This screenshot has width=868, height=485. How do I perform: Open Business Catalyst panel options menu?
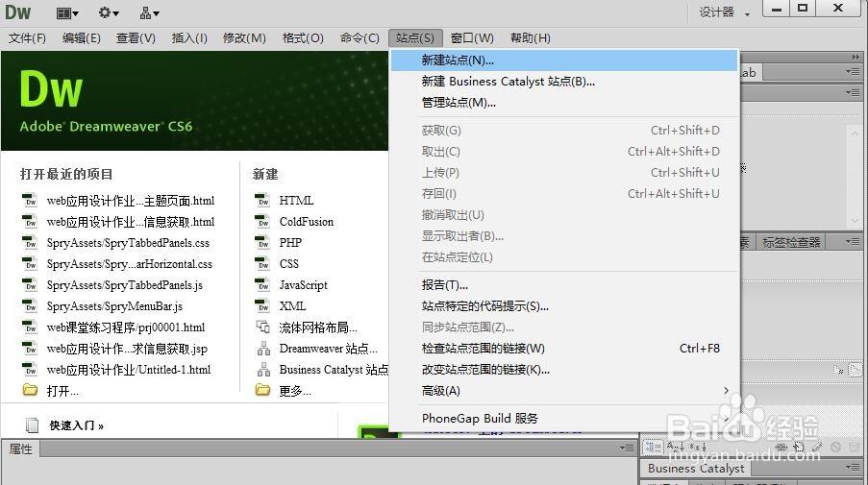[x=853, y=468]
